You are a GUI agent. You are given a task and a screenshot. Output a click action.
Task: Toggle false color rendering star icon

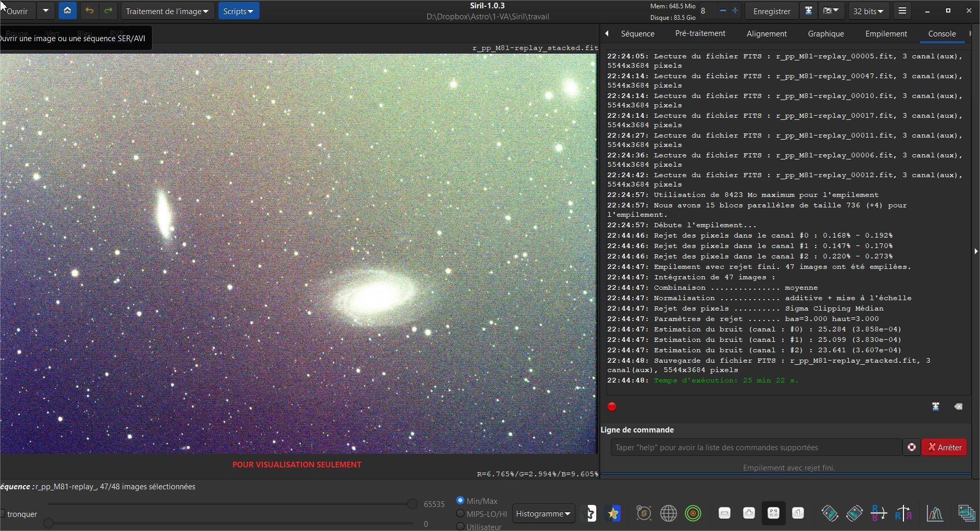coord(613,514)
